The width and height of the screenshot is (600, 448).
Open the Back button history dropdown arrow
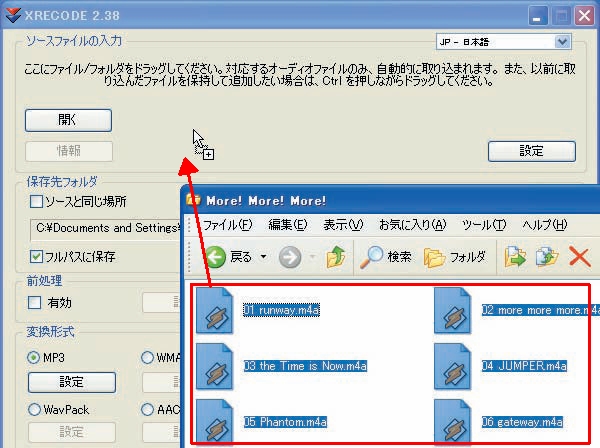pos(263,257)
